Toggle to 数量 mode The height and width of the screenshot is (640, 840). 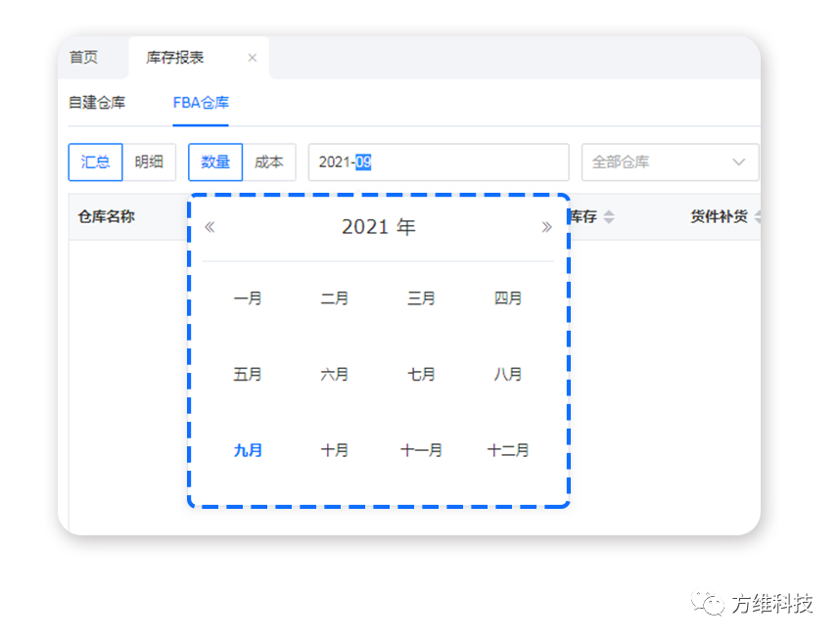pos(215,162)
